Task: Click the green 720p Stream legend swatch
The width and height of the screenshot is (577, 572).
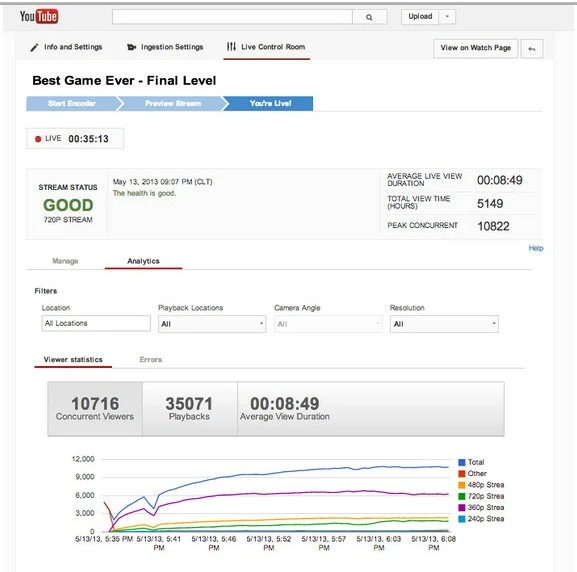Action: point(462,497)
